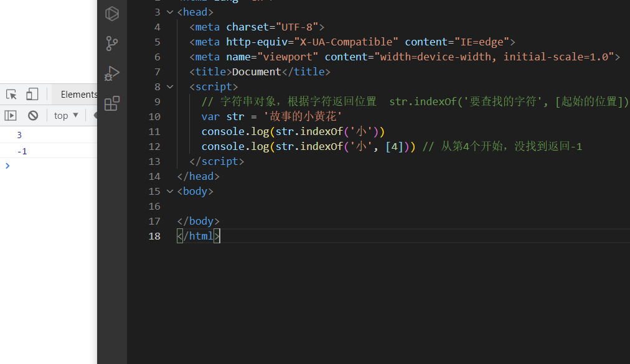Click line number 12 in gutter
Viewport: 630px width, 364px height.
[x=154, y=147]
